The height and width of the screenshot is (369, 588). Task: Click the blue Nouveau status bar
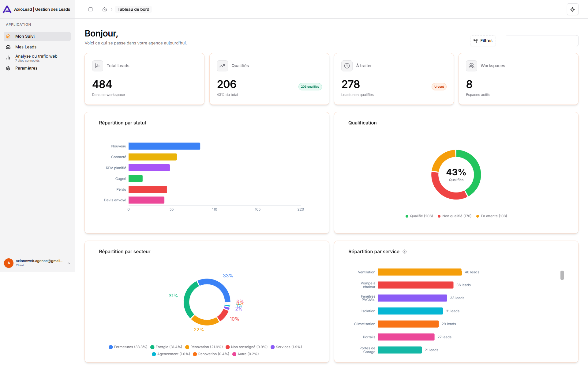[164, 146]
